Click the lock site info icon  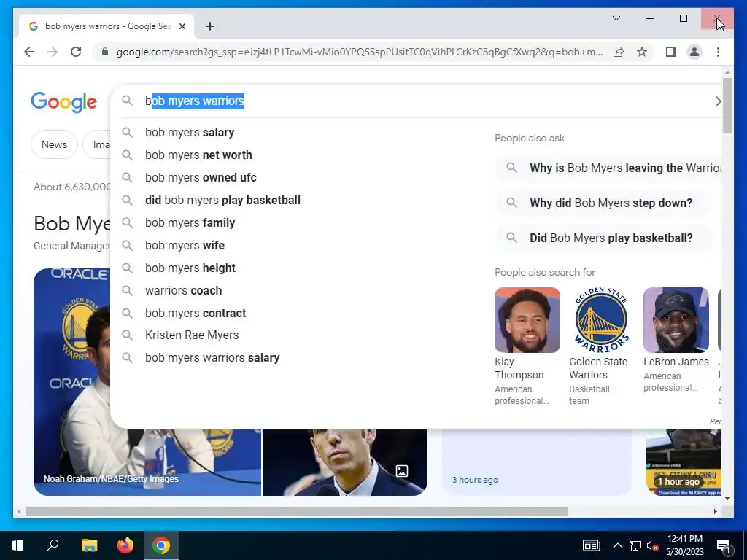105,52
